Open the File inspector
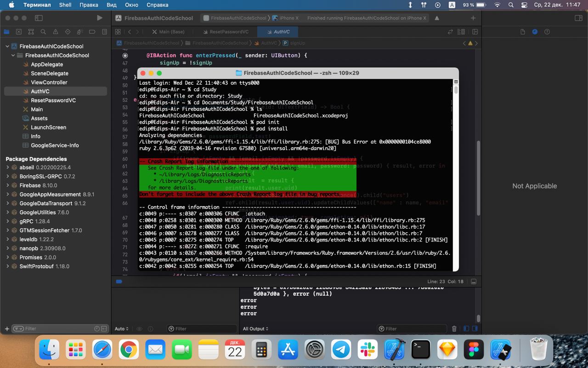The width and height of the screenshot is (588, 368). pos(523,32)
